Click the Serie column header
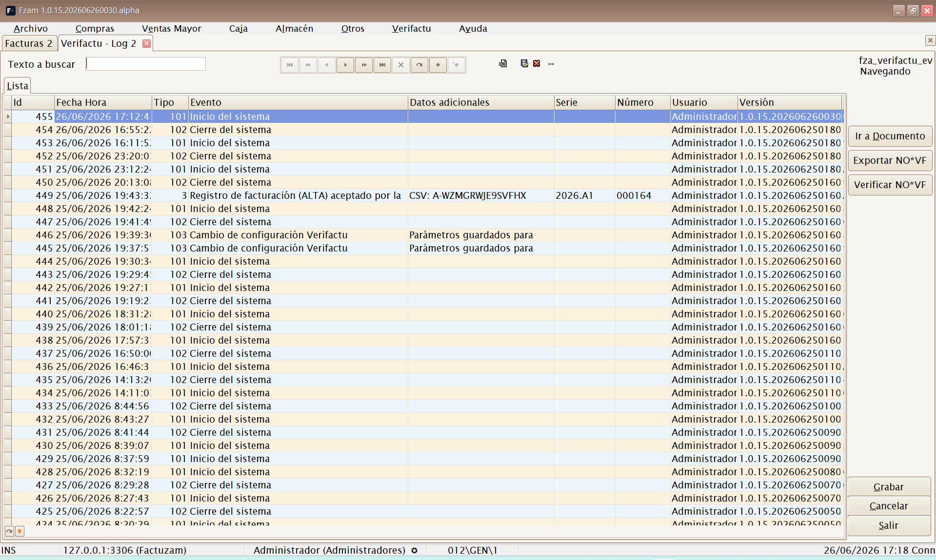Screen dimensions: 936x560 click(585, 102)
